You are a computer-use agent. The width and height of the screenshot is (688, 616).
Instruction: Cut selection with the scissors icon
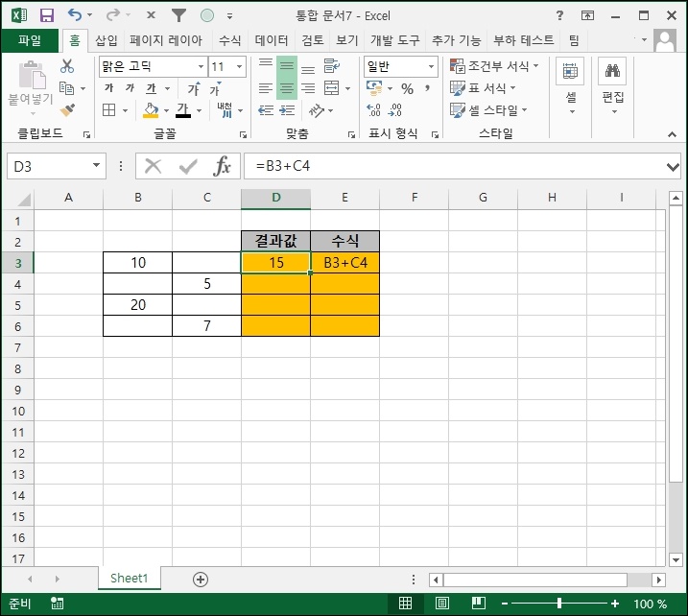[67, 66]
